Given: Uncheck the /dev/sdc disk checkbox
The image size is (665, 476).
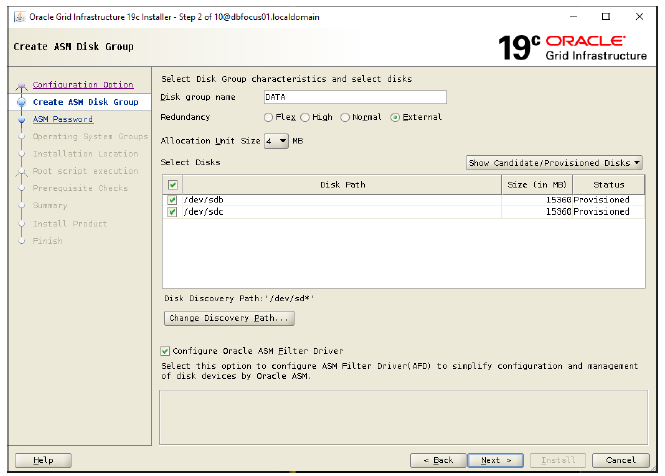Looking at the screenshot, I should coord(172,212).
